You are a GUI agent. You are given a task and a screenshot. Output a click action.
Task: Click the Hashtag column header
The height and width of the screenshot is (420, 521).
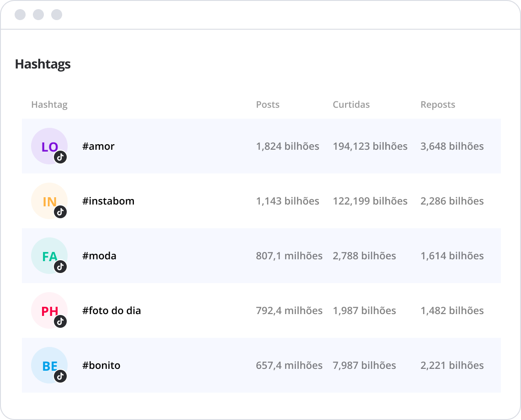49,105
